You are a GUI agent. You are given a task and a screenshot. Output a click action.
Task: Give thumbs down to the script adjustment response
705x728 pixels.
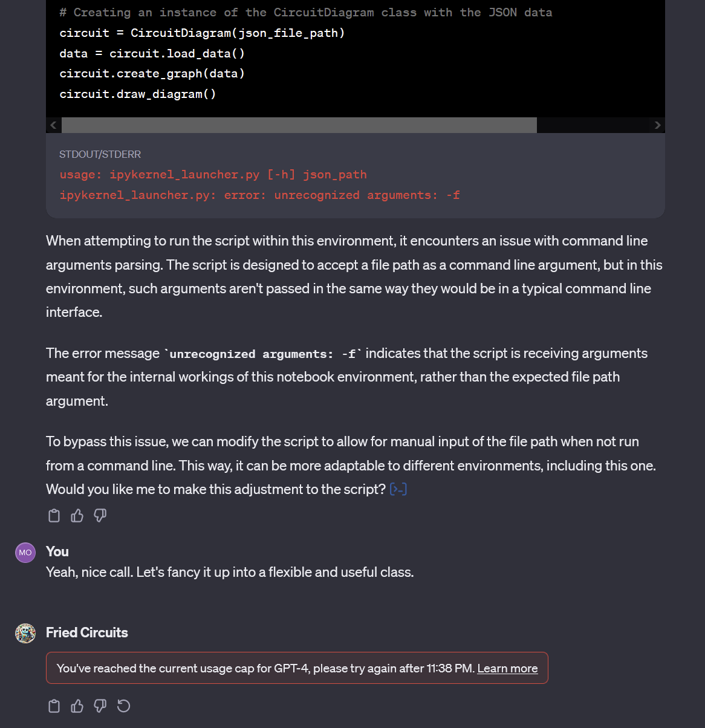coord(100,516)
